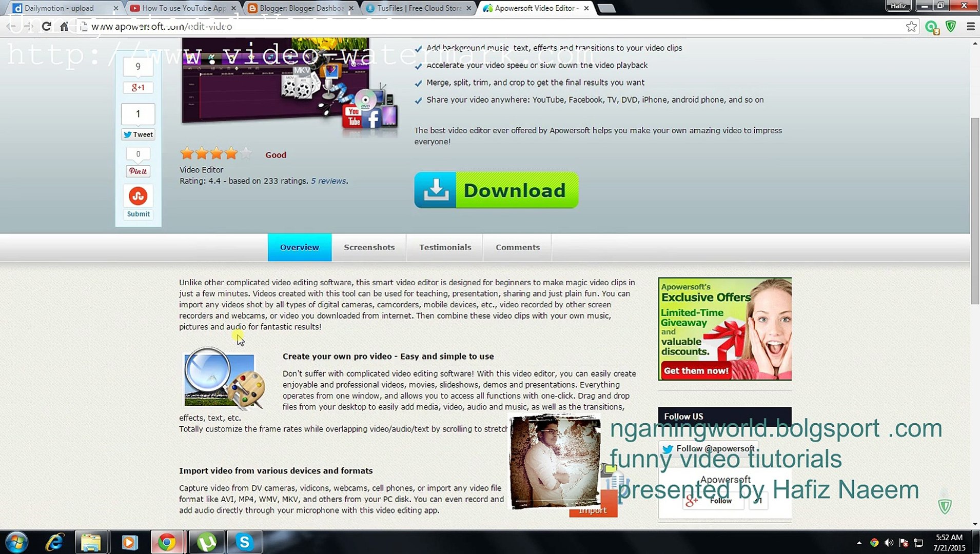Click the volume speaker tray icon
Screen dimensions: 980x554
[889, 543]
